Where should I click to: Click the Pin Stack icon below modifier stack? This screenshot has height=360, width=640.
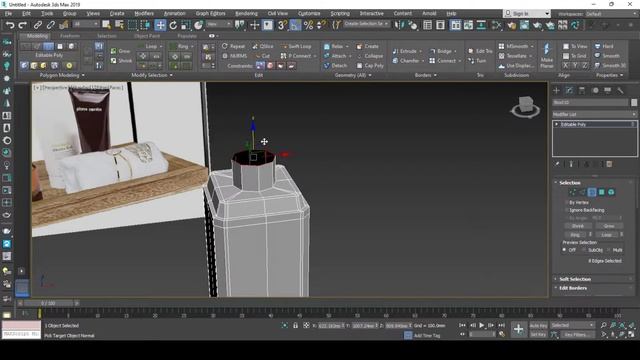point(557,164)
